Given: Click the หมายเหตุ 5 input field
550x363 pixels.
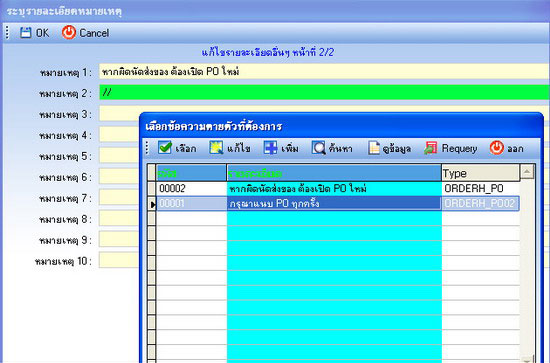Looking at the screenshot, I should pyautogui.click(x=119, y=155).
